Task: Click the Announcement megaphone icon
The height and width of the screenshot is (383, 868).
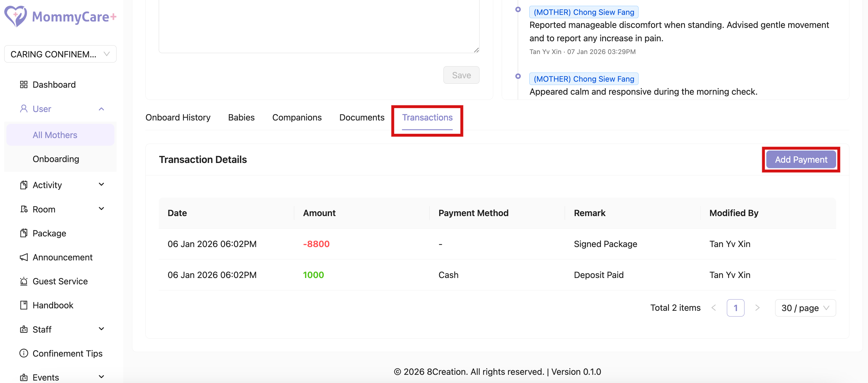Action: [24, 257]
